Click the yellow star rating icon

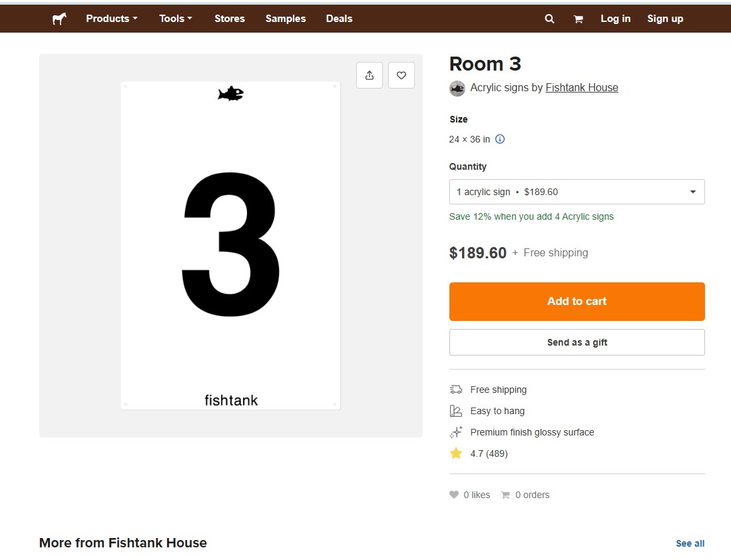456,453
